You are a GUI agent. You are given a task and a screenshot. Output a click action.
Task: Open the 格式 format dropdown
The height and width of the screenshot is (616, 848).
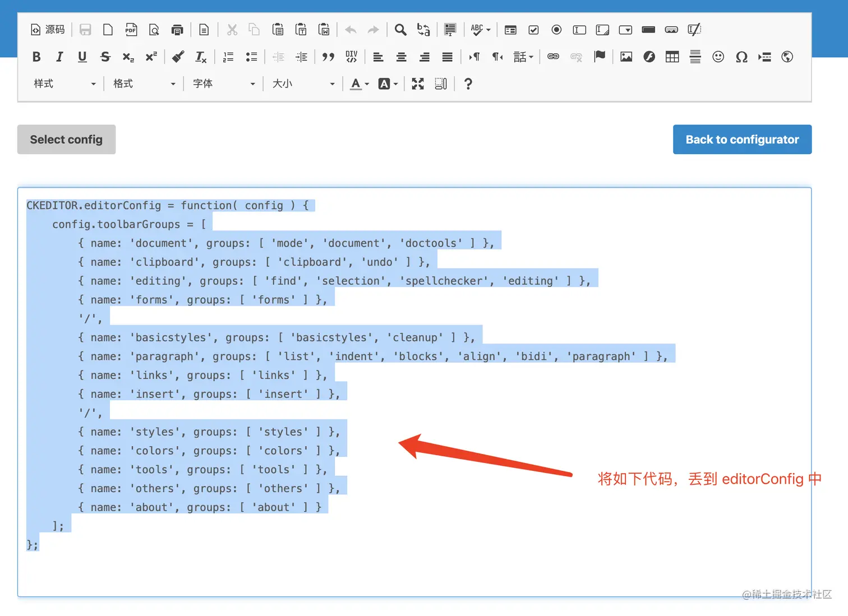click(x=144, y=84)
